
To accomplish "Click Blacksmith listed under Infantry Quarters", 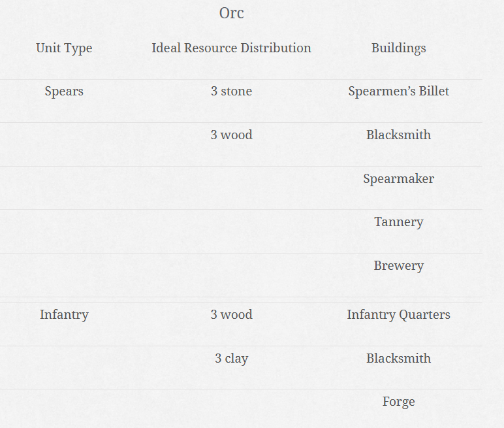I will pyautogui.click(x=398, y=359).
